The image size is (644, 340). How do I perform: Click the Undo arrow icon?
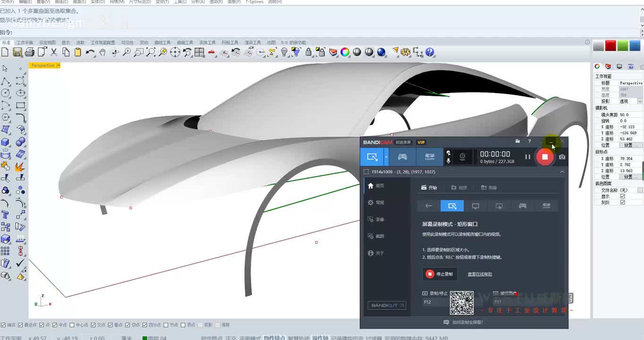click(x=90, y=52)
